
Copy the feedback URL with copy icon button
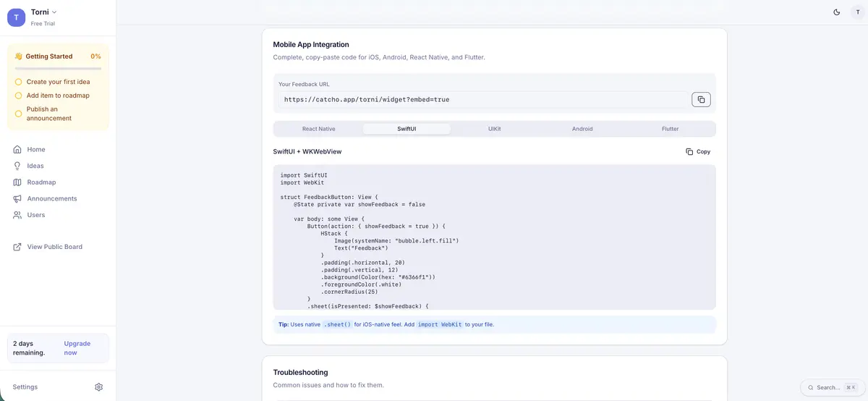pos(701,99)
